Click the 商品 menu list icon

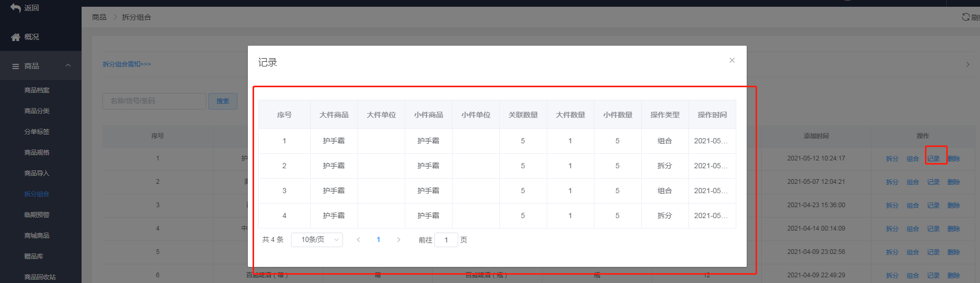coord(16,66)
